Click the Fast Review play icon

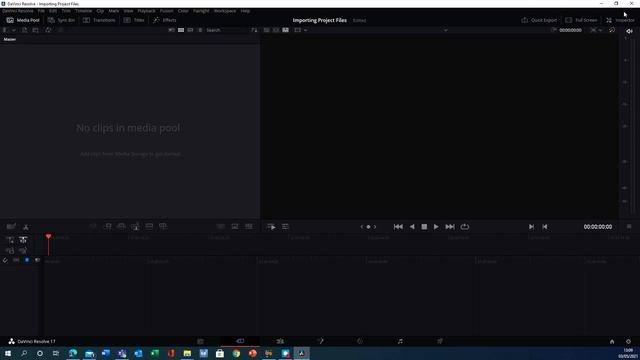pyautogui.click(x=271, y=227)
